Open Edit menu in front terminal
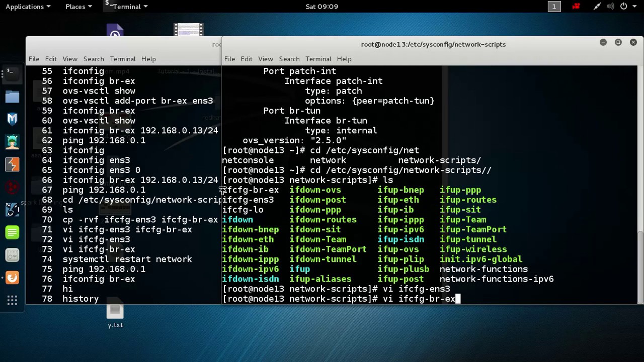644x362 pixels. tap(247, 59)
